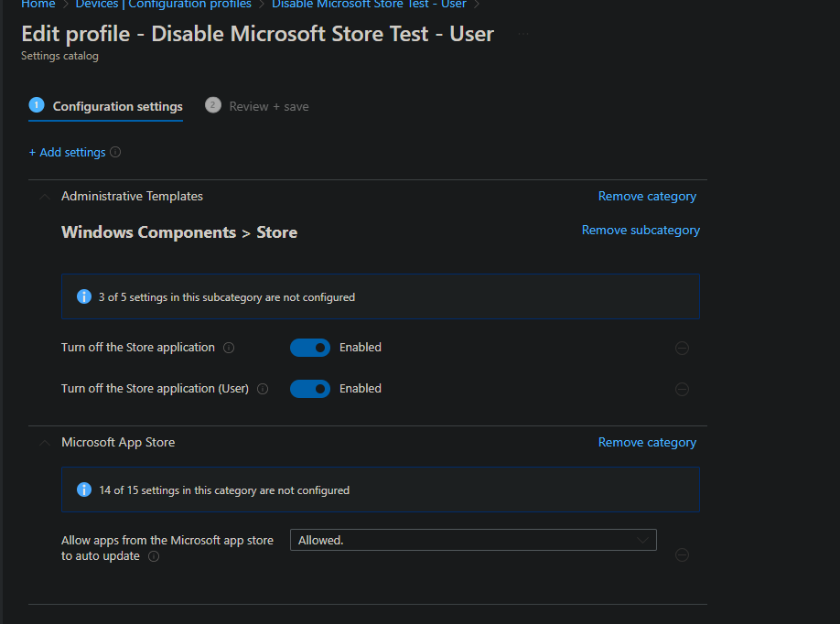The width and height of the screenshot is (840, 624).
Task: Click Remove category for Administrative Templates
Action: coord(647,197)
